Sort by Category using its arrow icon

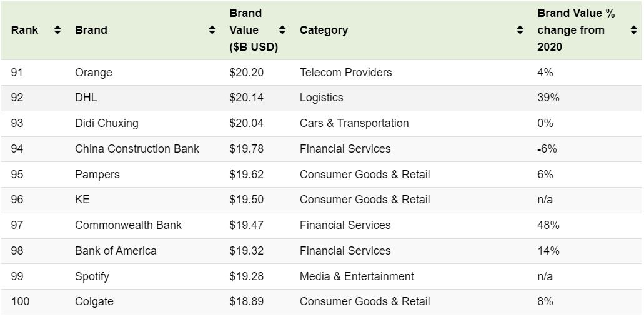[x=520, y=30]
